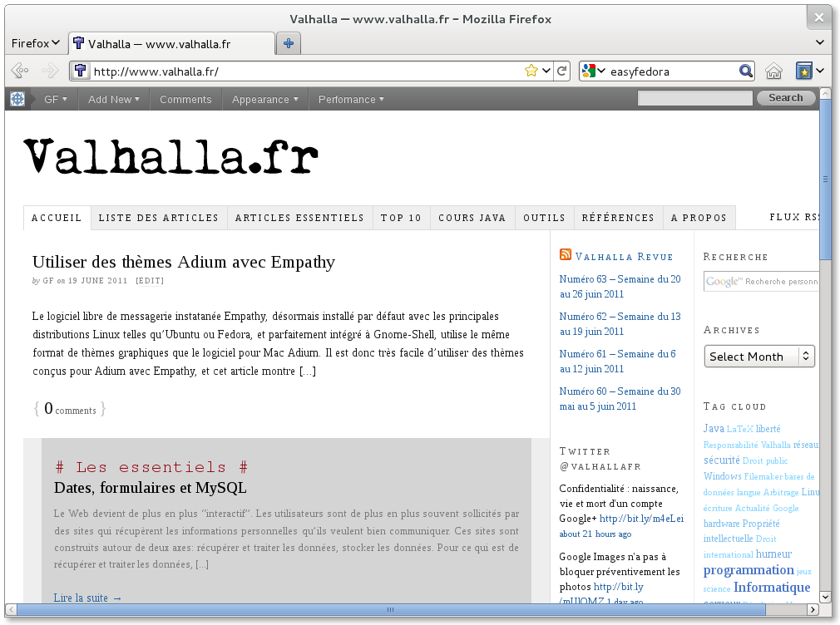
Task: Open the Références navigation tab
Action: click(x=618, y=218)
